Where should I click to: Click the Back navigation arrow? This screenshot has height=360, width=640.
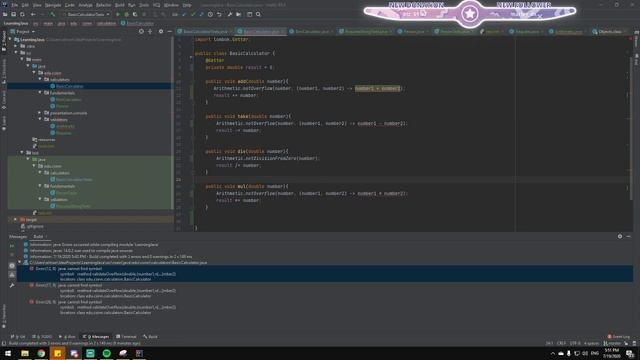coord(33,14)
